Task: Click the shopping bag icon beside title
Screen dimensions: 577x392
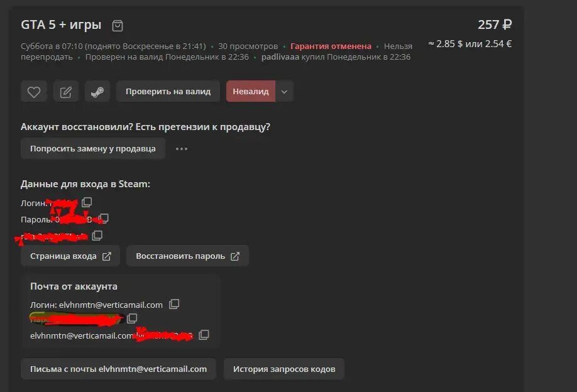Action: (x=118, y=25)
